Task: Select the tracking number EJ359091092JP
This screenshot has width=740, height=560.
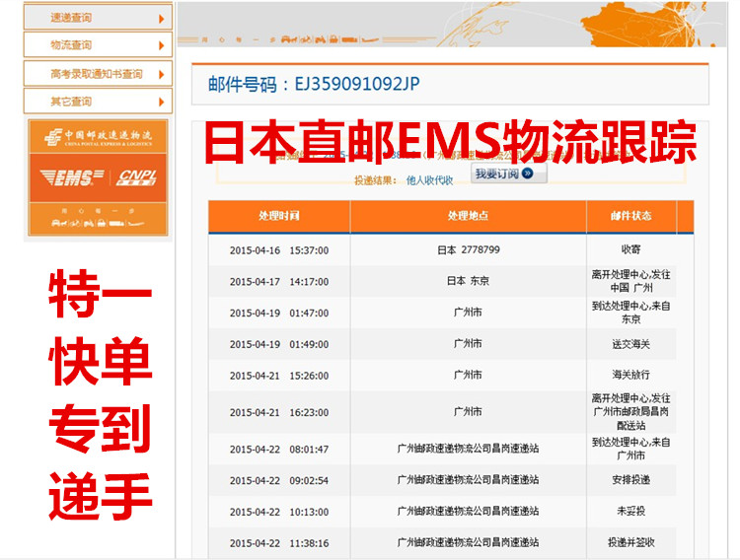Action: 357,84
